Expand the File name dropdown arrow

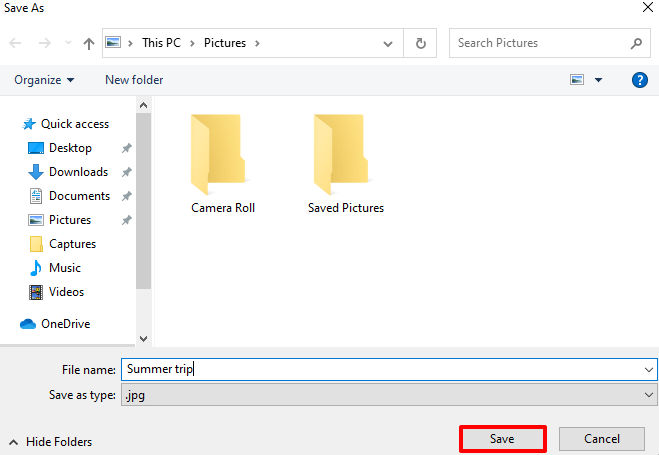coord(649,369)
